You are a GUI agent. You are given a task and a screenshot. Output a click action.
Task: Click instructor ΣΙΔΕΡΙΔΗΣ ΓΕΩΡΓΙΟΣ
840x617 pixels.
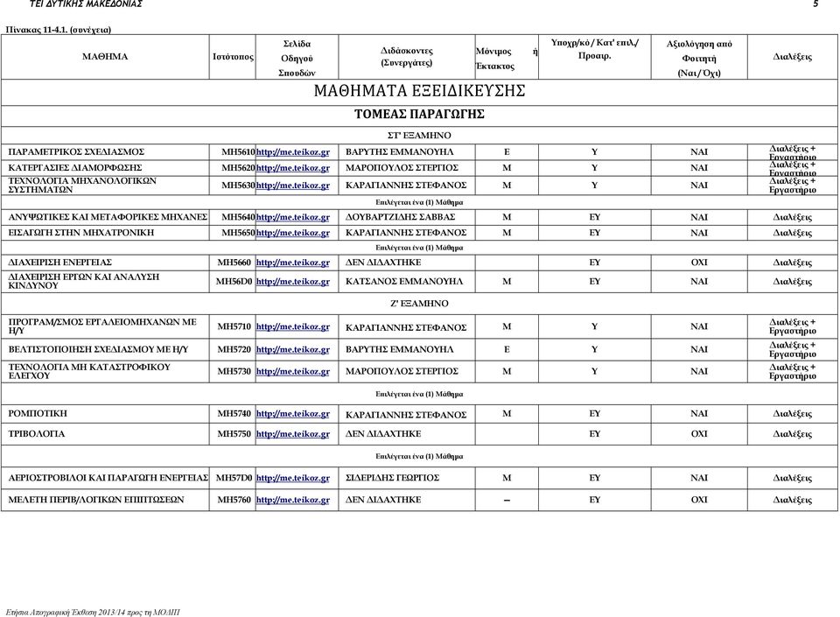click(x=392, y=478)
